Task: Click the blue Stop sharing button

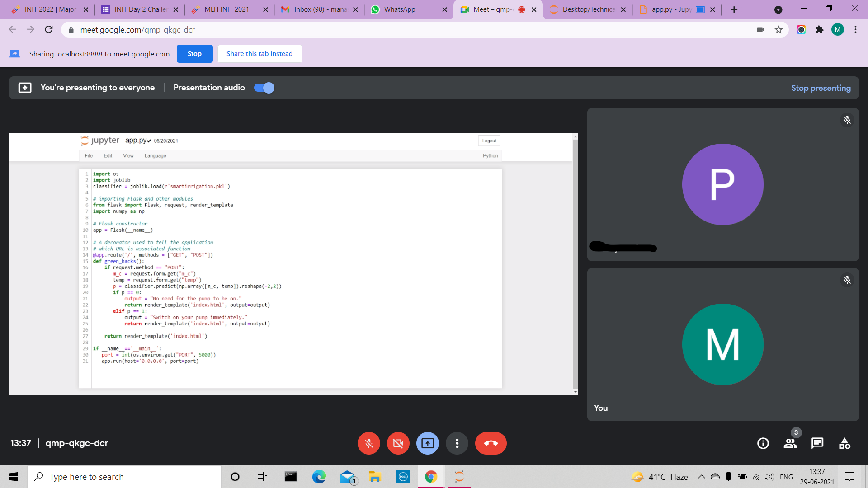Action: coord(194,54)
